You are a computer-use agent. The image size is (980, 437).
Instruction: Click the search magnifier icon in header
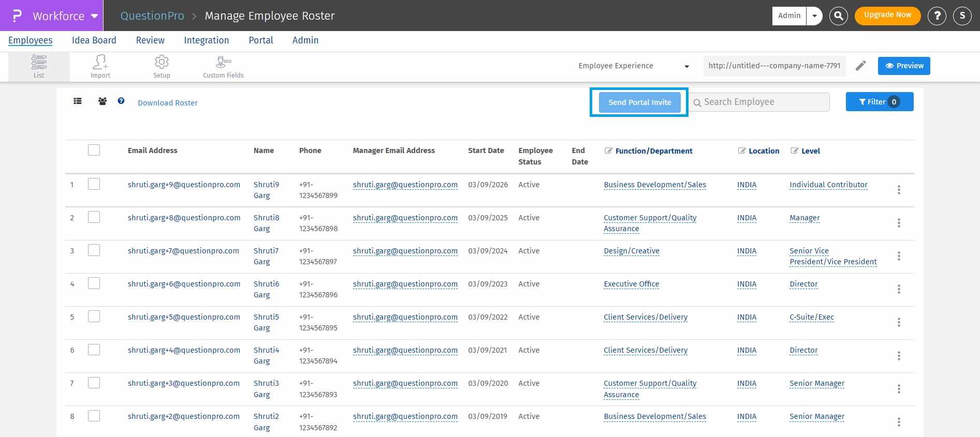click(x=838, y=16)
